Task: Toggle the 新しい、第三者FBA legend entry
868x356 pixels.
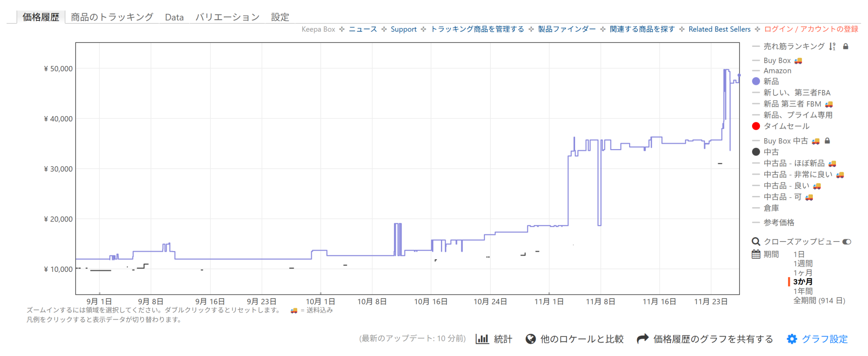Action: coord(797,93)
